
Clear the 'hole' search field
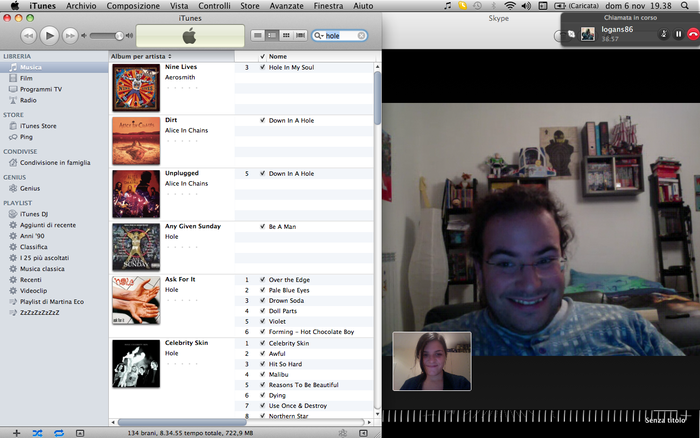361,36
